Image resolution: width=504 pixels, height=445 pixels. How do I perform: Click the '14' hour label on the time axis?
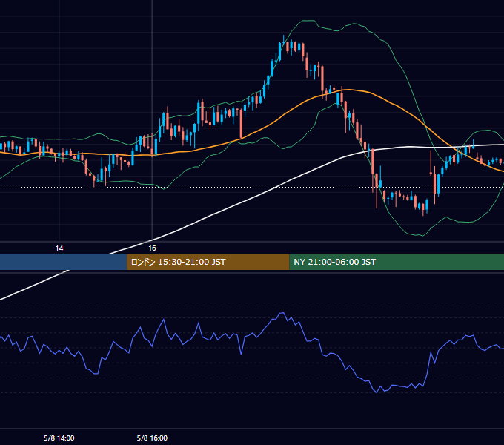pos(59,248)
